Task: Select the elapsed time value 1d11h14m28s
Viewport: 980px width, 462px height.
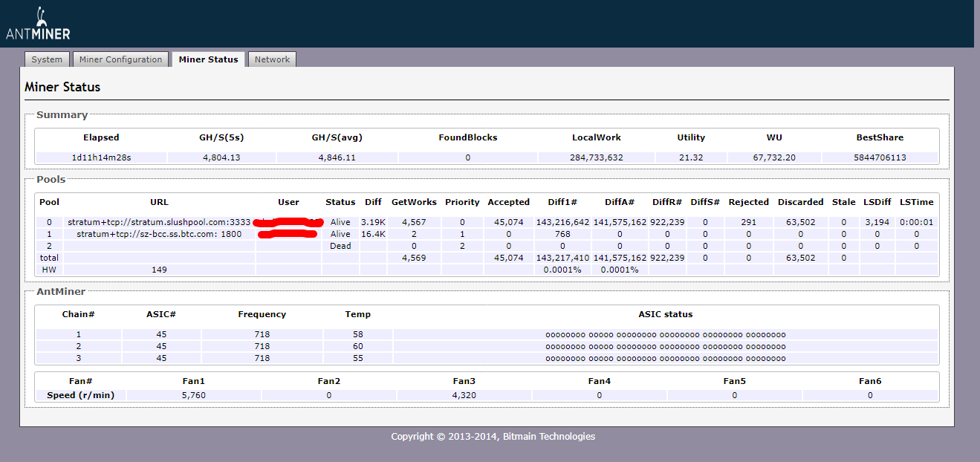Action: [x=101, y=157]
